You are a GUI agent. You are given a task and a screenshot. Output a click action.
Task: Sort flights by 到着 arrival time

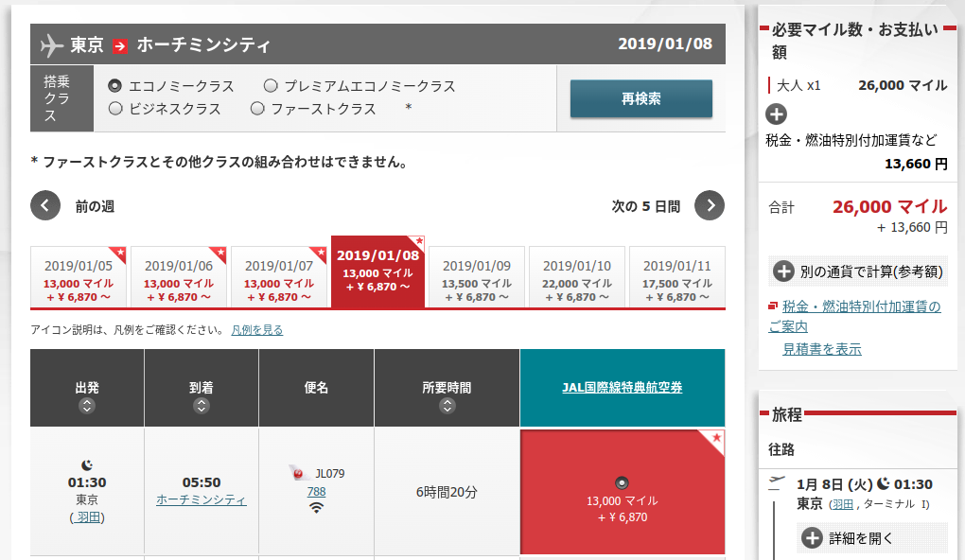pos(202,406)
